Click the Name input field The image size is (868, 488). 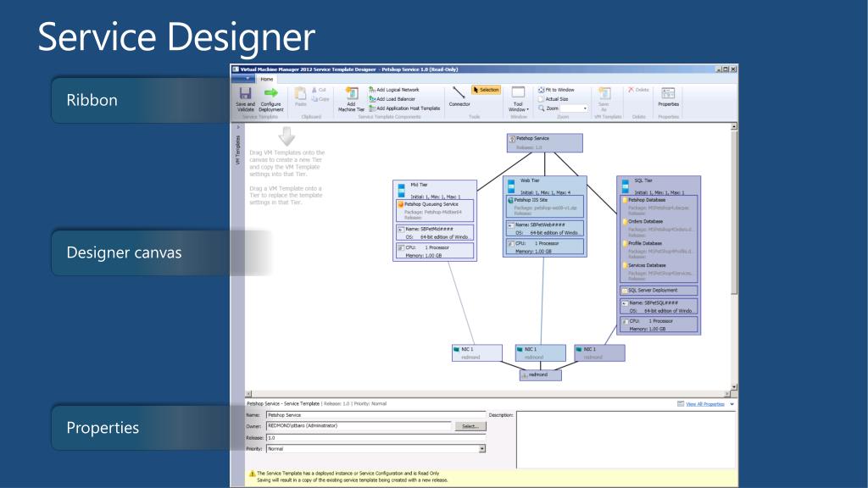[x=376, y=415]
